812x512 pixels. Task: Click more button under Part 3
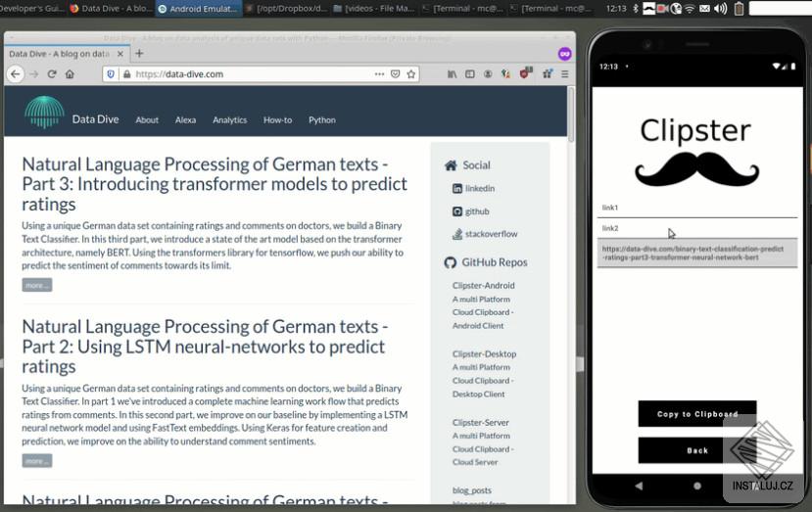click(x=37, y=285)
